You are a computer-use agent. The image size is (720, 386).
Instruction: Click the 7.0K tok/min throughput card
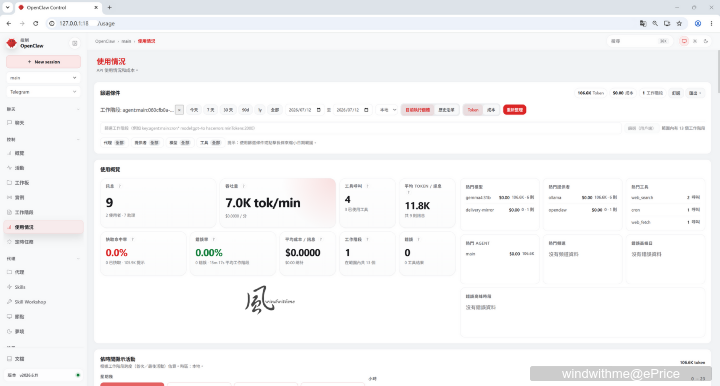tap(278, 202)
